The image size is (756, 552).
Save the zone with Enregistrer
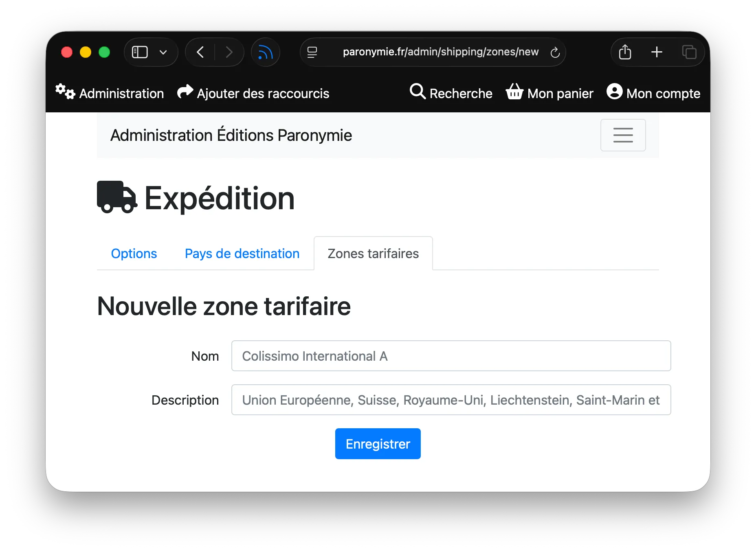pos(377,444)
